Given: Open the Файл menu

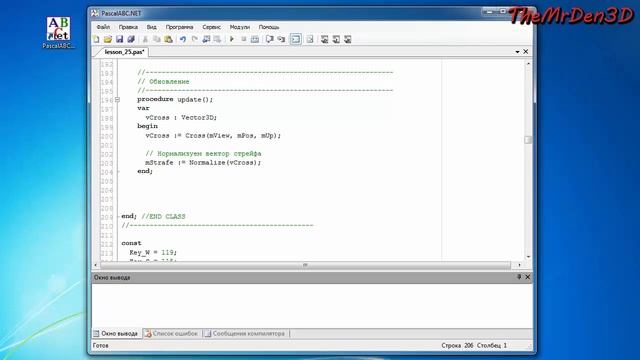Looking at the screenshot, I should [103, 27].
